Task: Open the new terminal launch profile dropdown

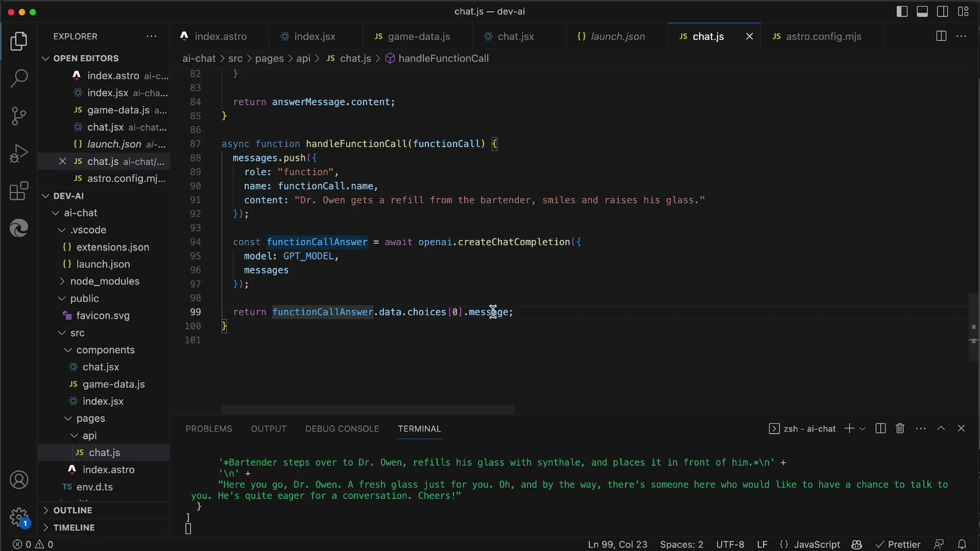Action: click(862, 429)
